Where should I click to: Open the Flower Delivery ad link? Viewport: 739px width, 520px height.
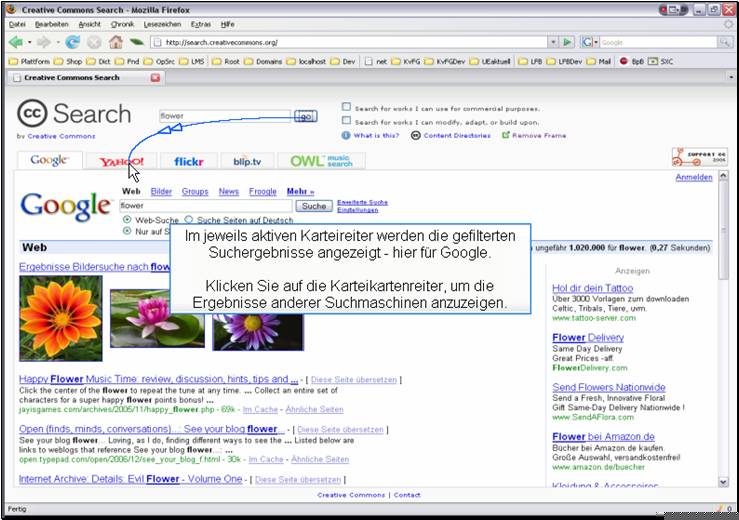pyautogui.click(x=588, y=338)
